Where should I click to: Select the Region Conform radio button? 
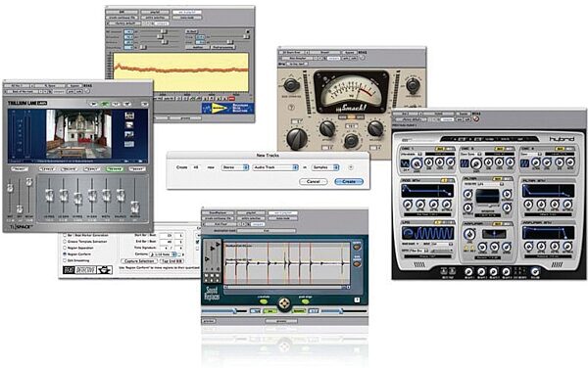tap(65, 253)
